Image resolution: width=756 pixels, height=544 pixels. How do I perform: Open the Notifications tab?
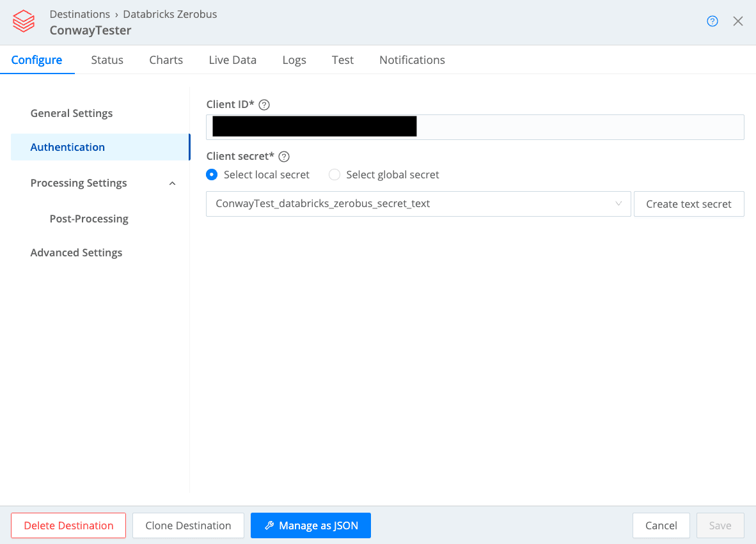pyautogui.click(x=412, y=59)
